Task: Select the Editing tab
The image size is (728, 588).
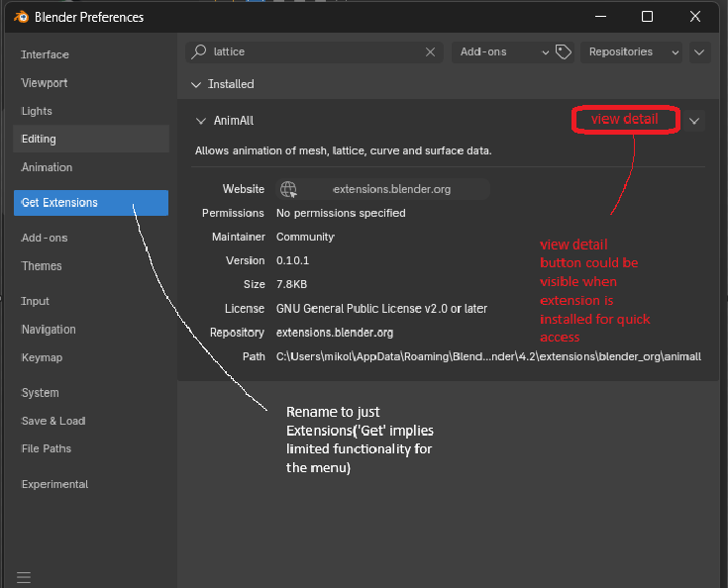Action: pyautogui.click(x=91, y=139)
